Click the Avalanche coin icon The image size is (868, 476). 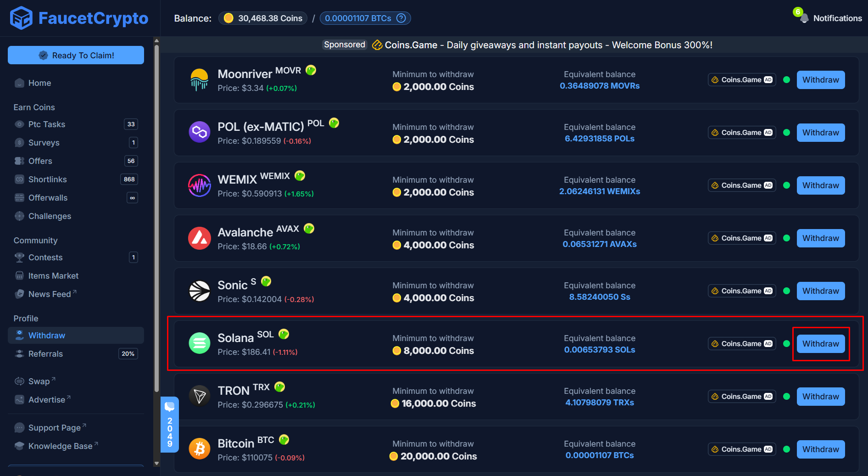(200, 238)
